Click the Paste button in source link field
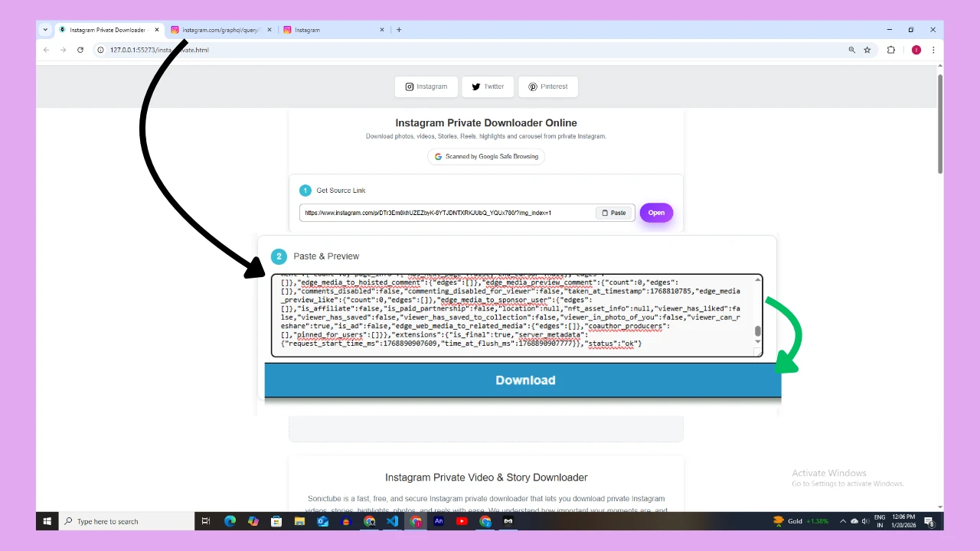This screenshot has width=980, height=551. tap(614, 213)
